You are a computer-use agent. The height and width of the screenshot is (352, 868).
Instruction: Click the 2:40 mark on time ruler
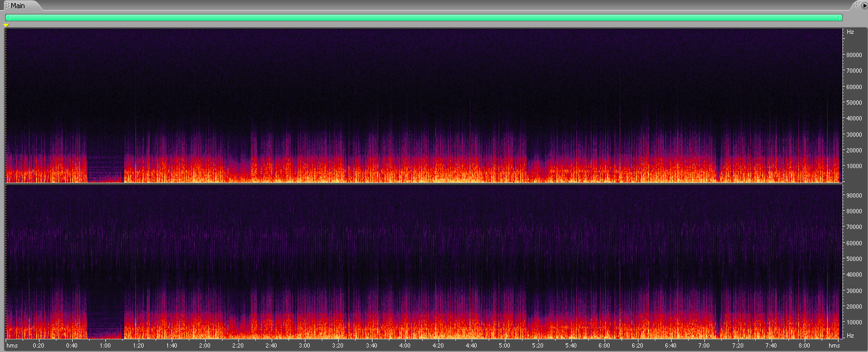click(x=272, y=346)
